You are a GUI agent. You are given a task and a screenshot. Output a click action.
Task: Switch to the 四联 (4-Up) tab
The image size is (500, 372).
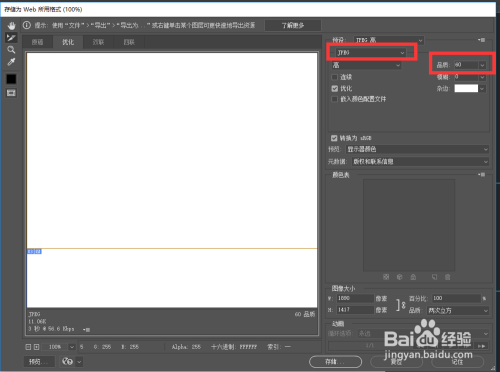pyautogui.click(x=129, y=42)
